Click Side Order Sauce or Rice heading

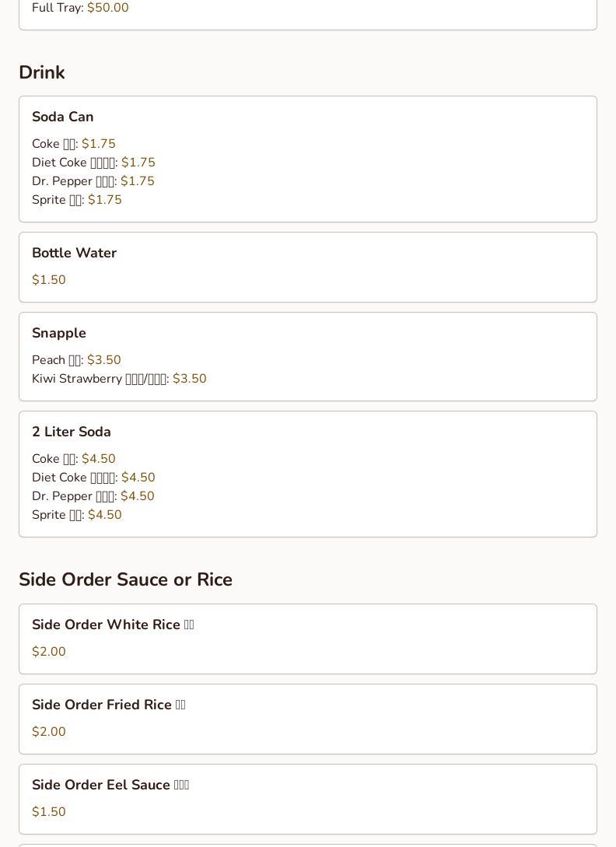pos(125,579)
